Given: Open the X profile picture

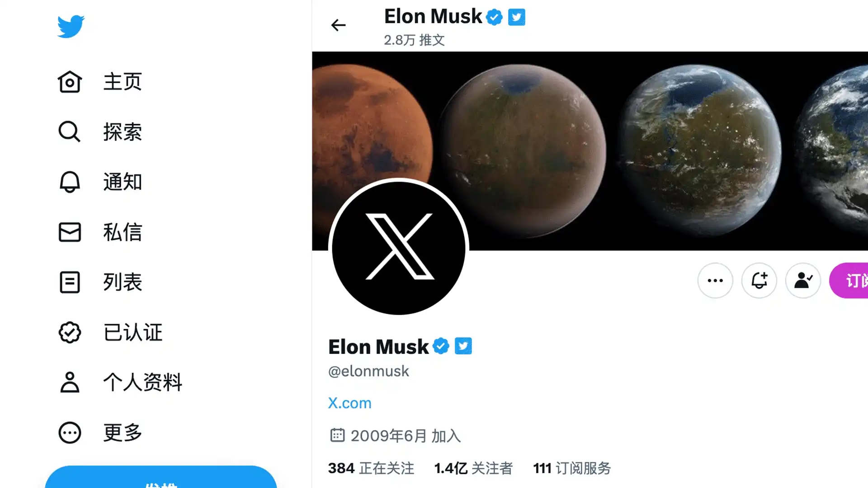Looking at the screenshot, I should tap(398, 248).
